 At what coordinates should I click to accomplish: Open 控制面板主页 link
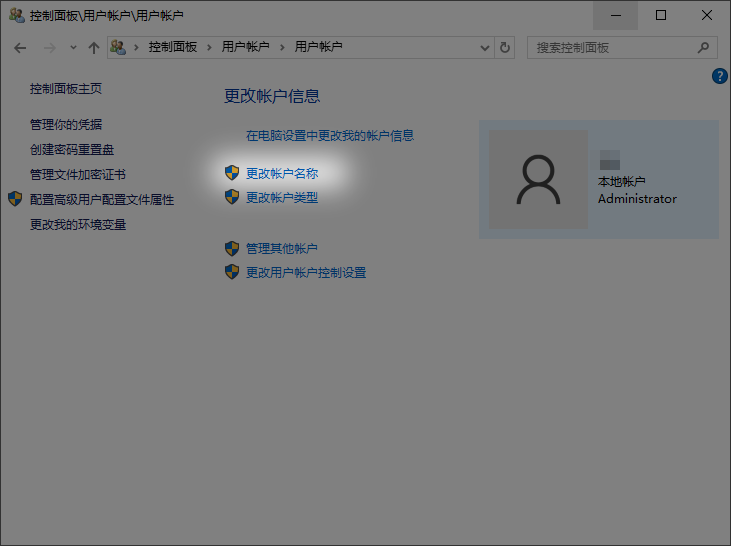pos(66,89)
